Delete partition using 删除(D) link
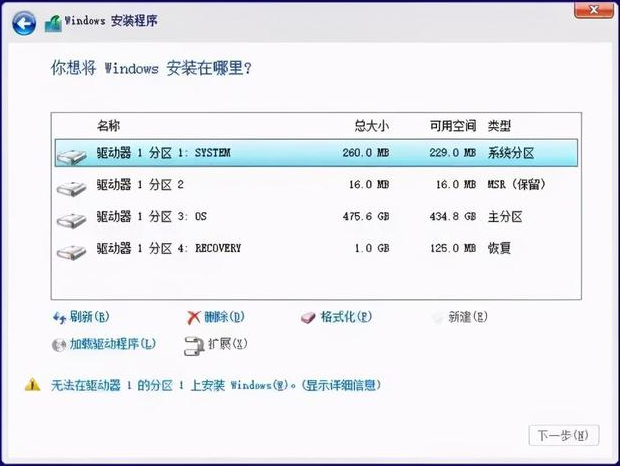 224,317
